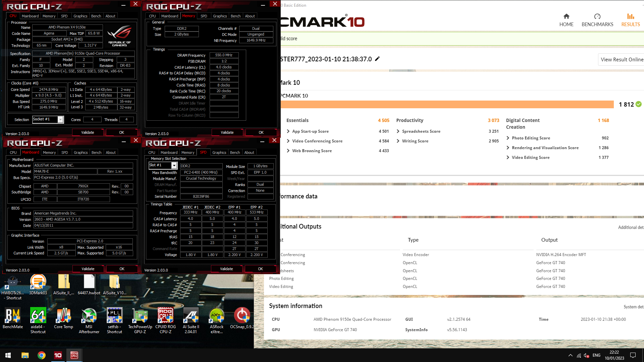Screen dimensions: 644x362
Task: Launch the aida64 shortcut
Action: (x=38, y=321)
